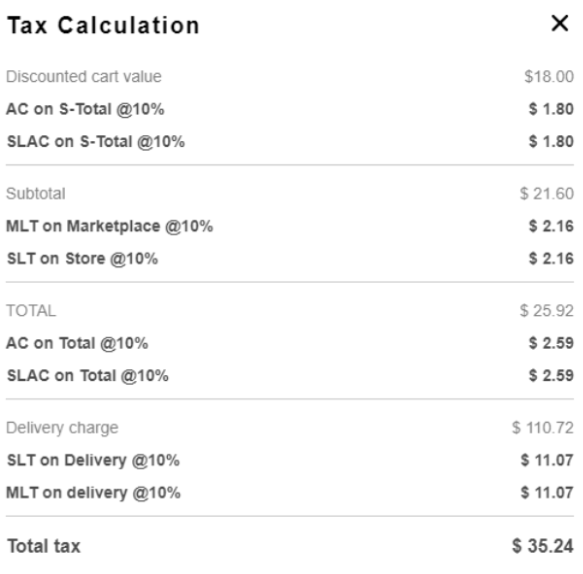Click MLT on Marketplace @10% label

tap(110, 226)
